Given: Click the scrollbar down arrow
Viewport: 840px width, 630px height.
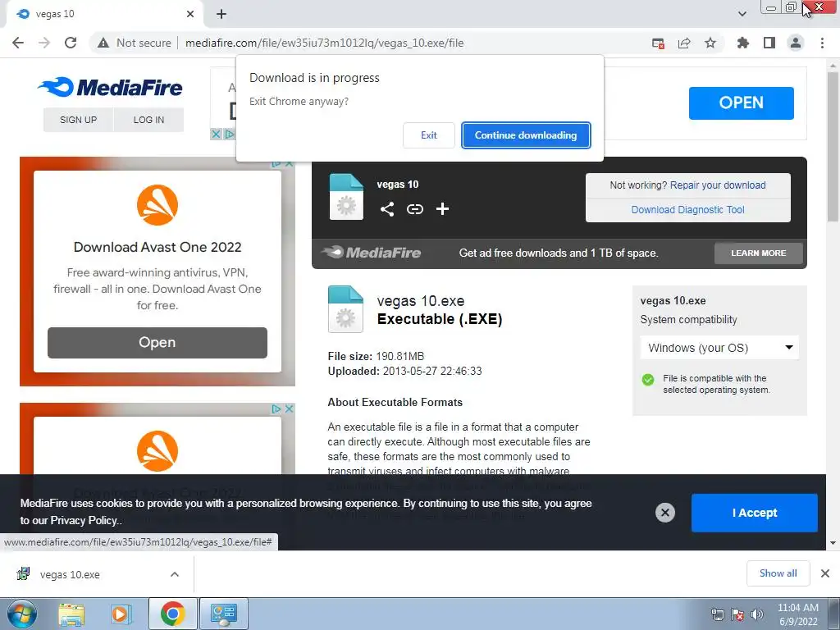Looking at the screenshot, I should pyautogui.click(x=833, y=543).
